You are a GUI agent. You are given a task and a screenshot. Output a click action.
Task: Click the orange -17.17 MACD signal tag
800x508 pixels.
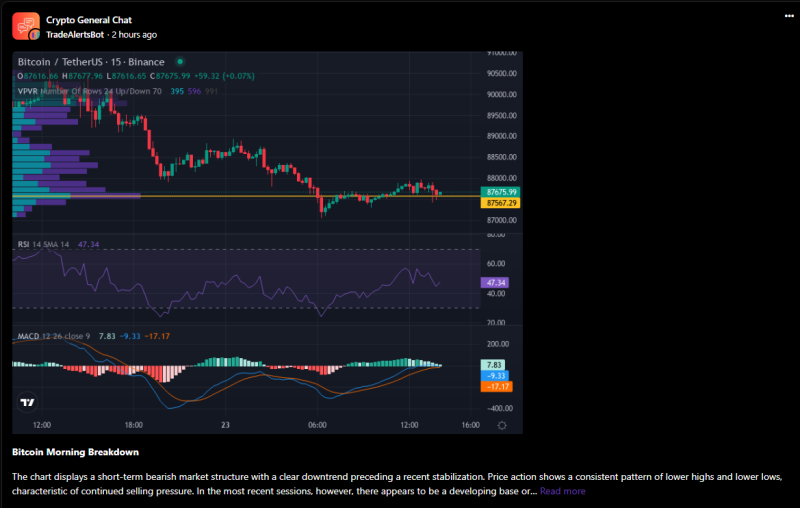tap(497, 386)
